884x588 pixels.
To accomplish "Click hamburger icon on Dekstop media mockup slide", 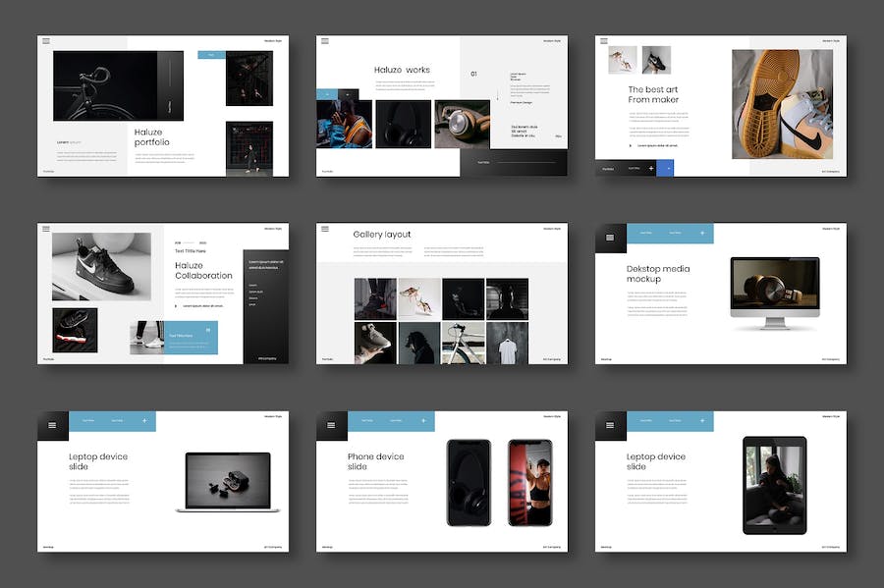I will [x=609, y=237].
